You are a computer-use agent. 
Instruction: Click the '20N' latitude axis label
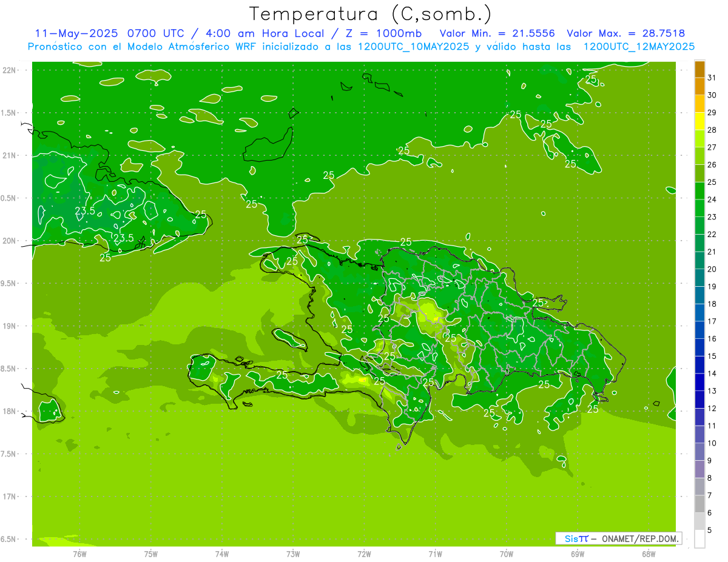10,241
